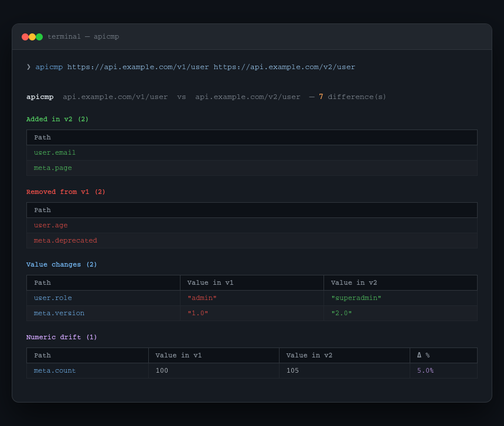Click the v2/user URL in the command
504x426 pixels.
click(284, 67)
